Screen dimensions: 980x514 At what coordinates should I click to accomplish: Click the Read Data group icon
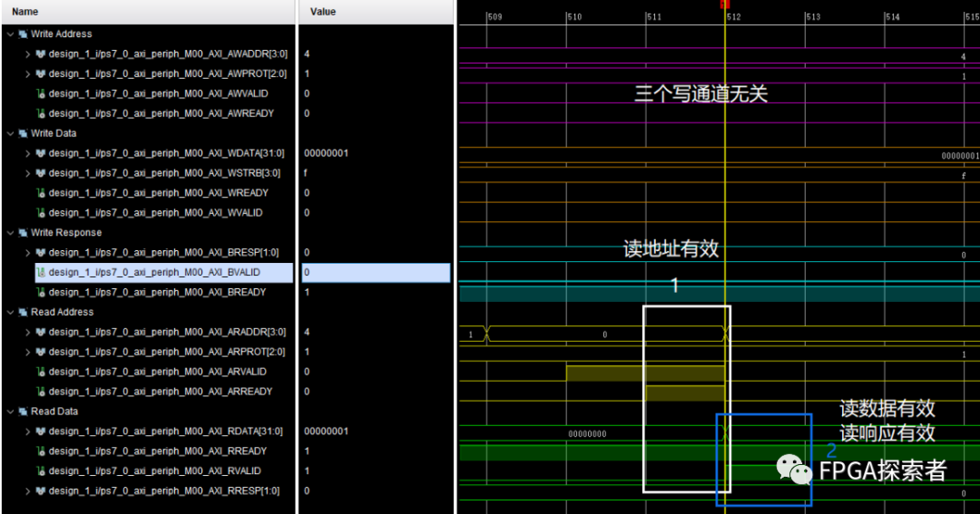tap(23, 412)
